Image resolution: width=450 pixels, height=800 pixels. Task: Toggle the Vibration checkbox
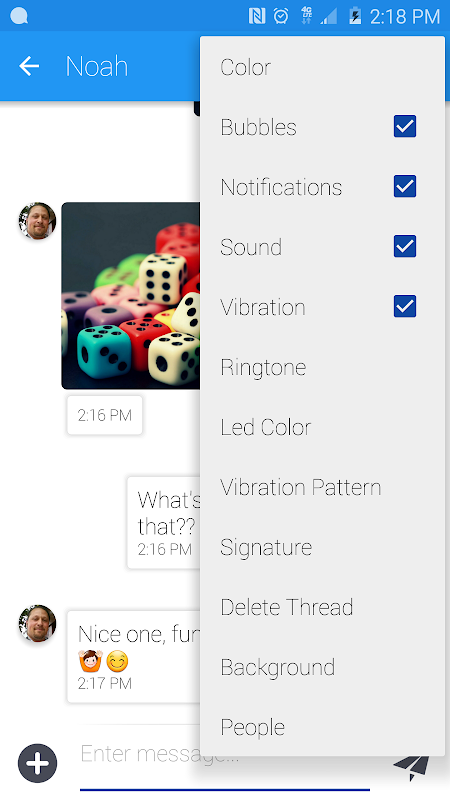click(x=405, y=306)
